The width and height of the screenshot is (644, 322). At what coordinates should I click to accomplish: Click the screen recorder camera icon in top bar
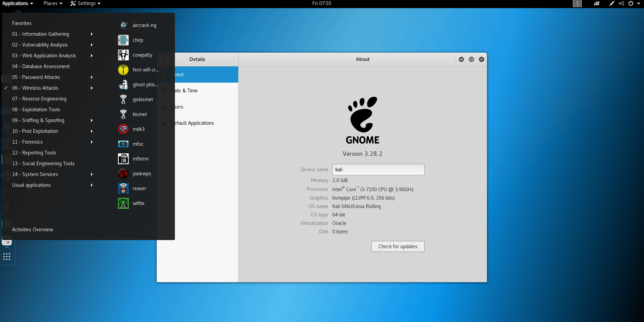click(597, 3)
